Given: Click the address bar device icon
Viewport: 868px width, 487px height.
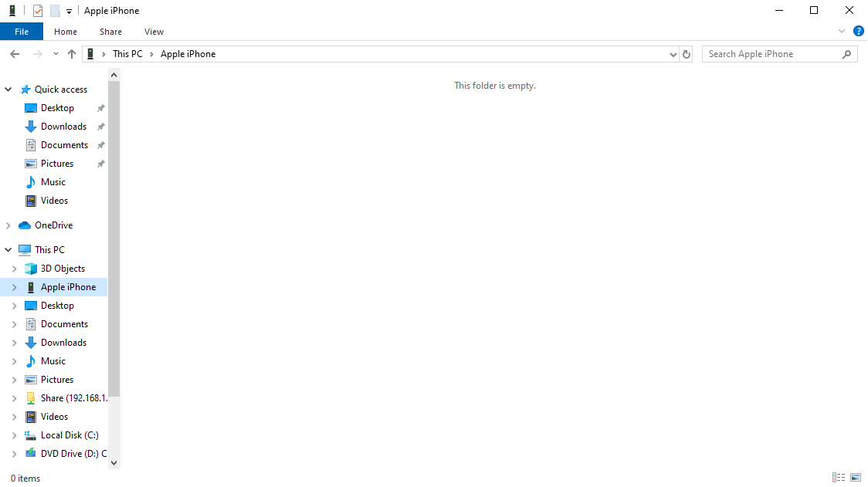Looking at the screenshot, I should click(90, 54).
